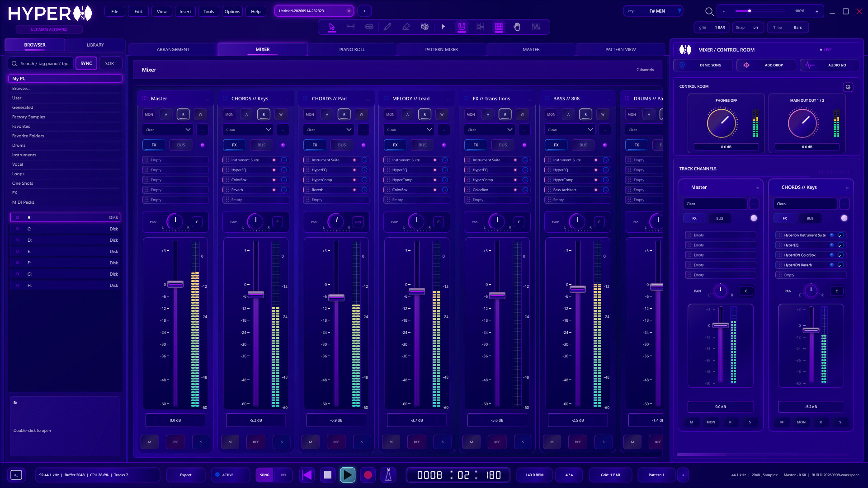Select the eraser tool
Screen dimensions: 868x488
[x=406, y=27]
